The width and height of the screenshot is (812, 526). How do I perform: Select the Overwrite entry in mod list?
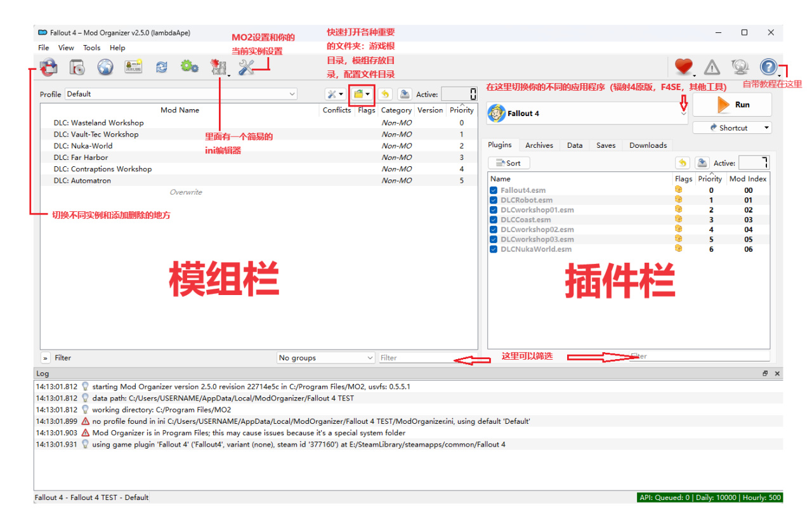point(186,192)
